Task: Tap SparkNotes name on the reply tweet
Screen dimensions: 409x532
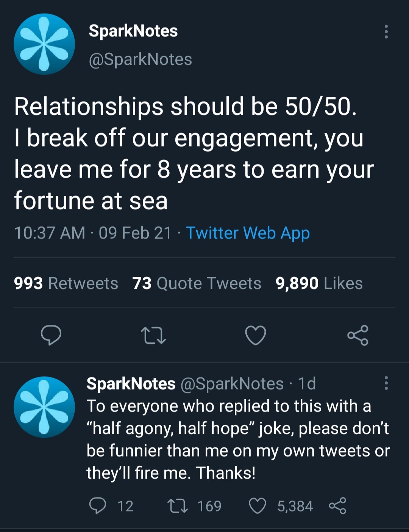Action: click(131, 384)
